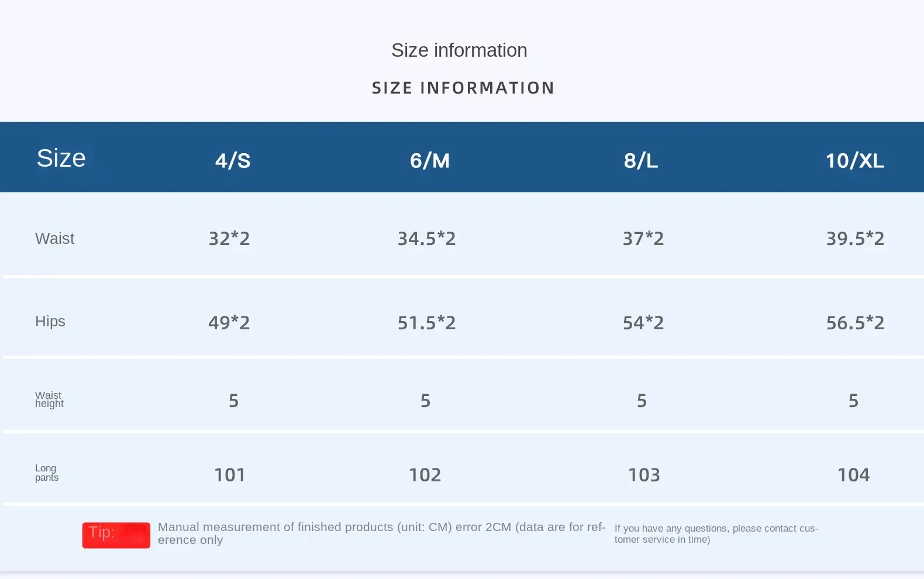Select the 102 long pants value
The image size is (924, 579).
click(425, 475)
